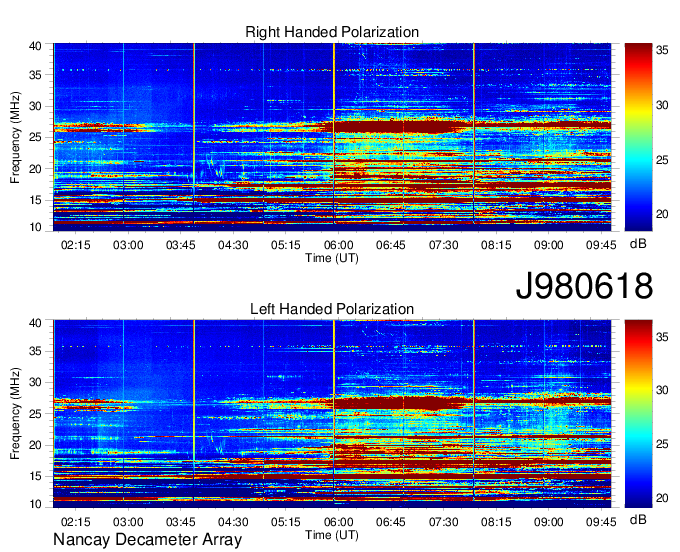This screenshot has width=680, height=552.
Task: Click the Left Handed plot's Frequency (MHz) label
Action: [x=15, y=414]
